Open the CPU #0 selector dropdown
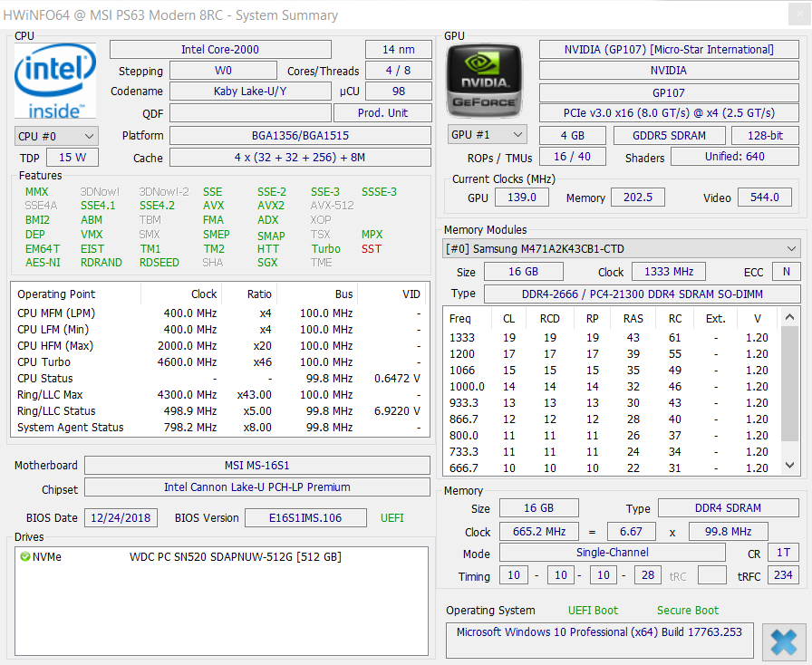 coord(56,136)
